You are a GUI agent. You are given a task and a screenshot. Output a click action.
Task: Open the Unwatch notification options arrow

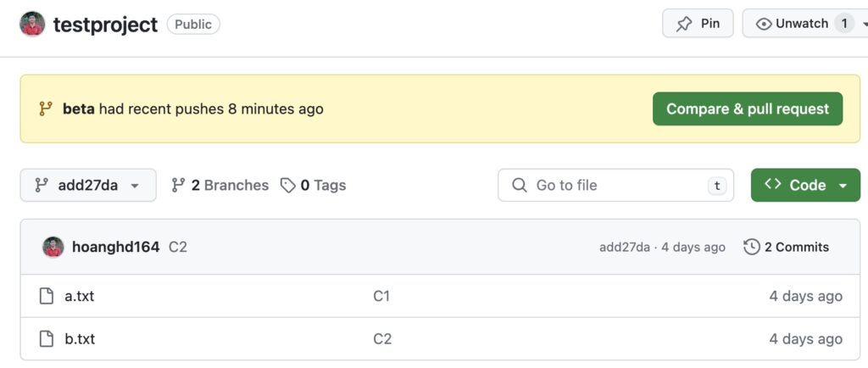pos(864,24)
